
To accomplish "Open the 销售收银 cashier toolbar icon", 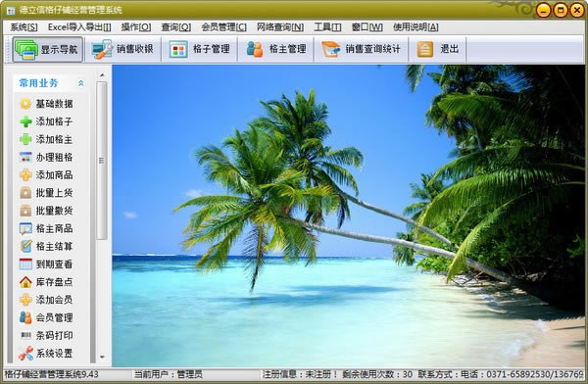I will (102, 49).
